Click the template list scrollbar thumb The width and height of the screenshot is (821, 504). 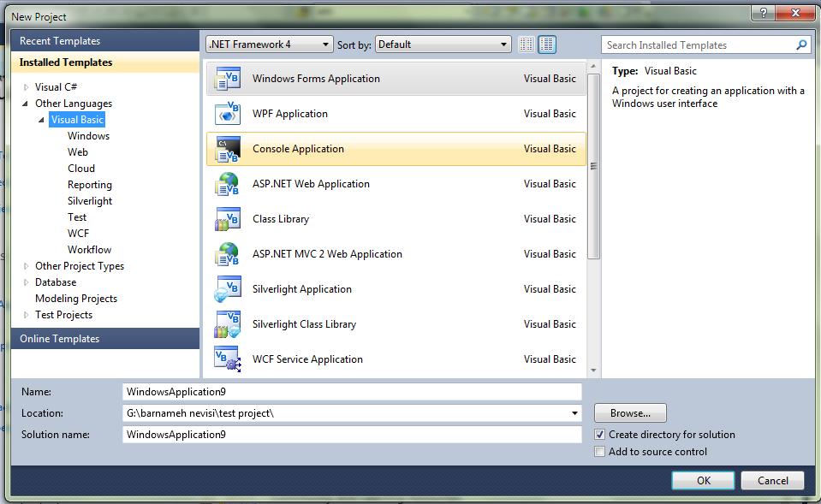point(593,166)
